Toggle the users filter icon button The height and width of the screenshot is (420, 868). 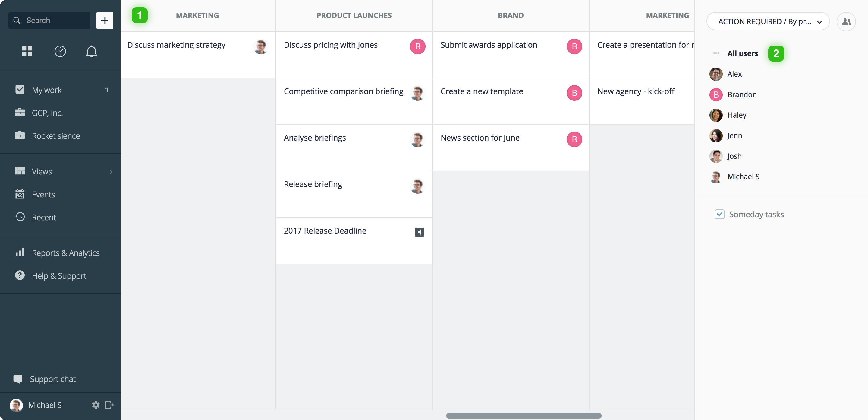pos(846,22)
